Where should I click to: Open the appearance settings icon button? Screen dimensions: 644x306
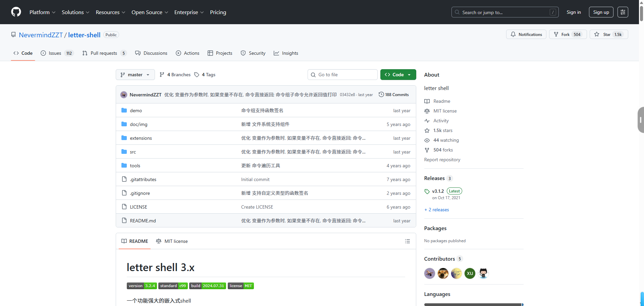[623, 12]
